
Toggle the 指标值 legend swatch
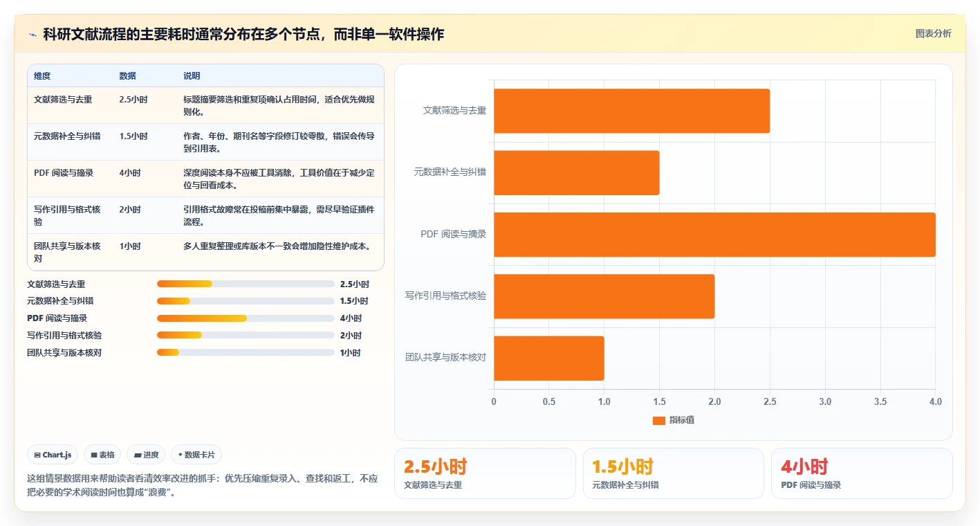point(658,420)
